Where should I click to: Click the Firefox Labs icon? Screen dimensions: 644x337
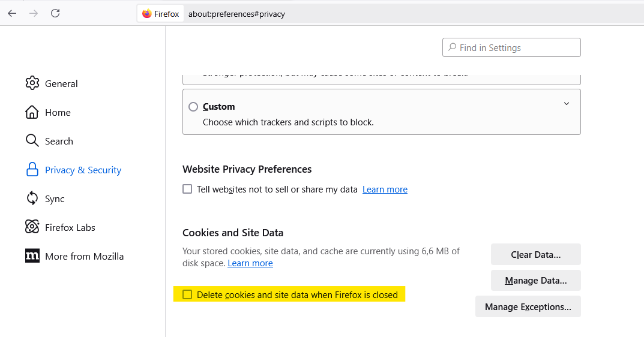[x=32, y=227]
